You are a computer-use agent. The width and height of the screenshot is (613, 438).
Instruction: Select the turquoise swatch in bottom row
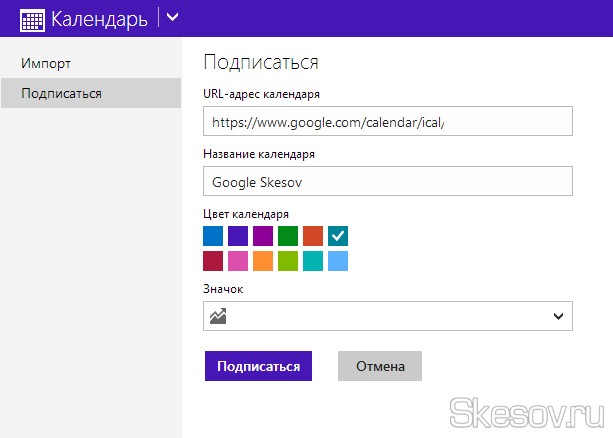(313, 261)
